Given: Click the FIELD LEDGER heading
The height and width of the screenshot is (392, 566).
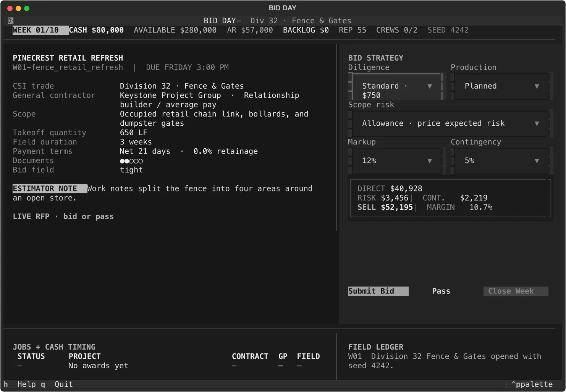Looking at the screenshot, I should (x=376, y=347).
